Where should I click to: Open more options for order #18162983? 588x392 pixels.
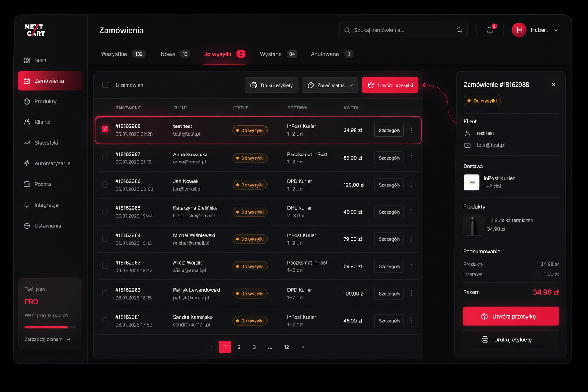pos(412,266)
